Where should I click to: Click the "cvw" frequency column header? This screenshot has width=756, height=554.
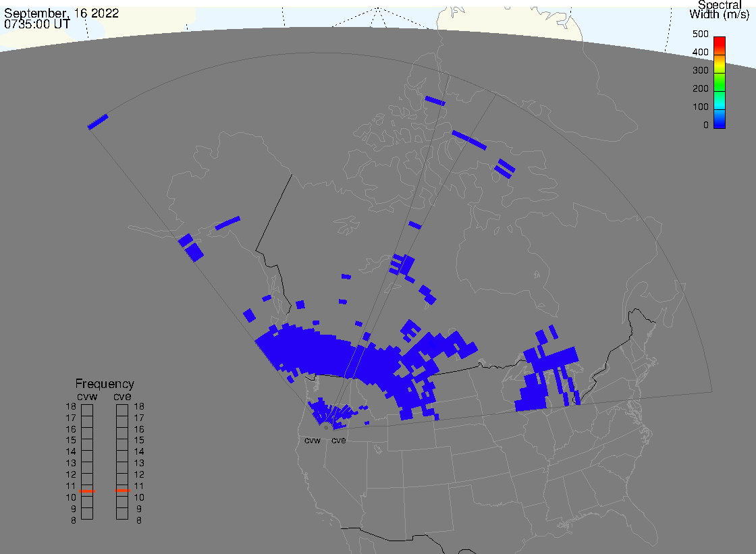[x=87, y=397]
